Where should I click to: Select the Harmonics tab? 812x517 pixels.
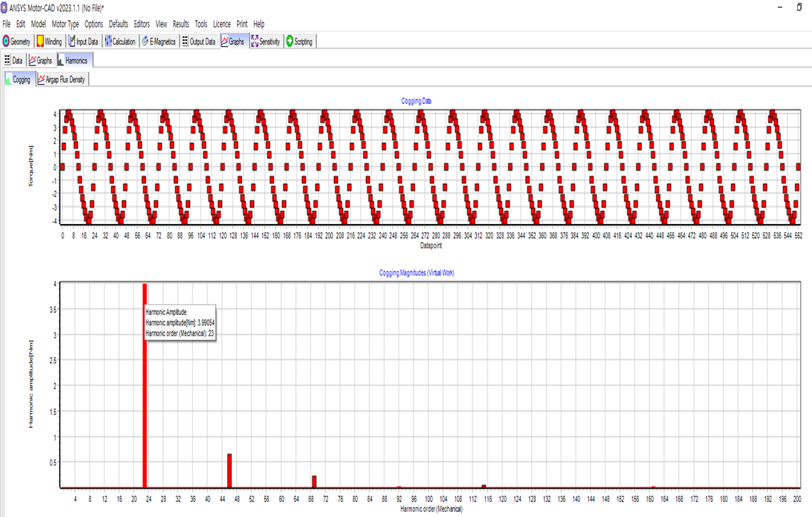[73, 61]
